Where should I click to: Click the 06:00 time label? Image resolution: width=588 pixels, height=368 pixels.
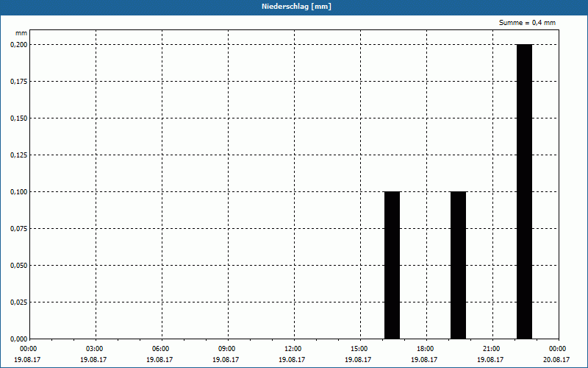pos(161,349)
